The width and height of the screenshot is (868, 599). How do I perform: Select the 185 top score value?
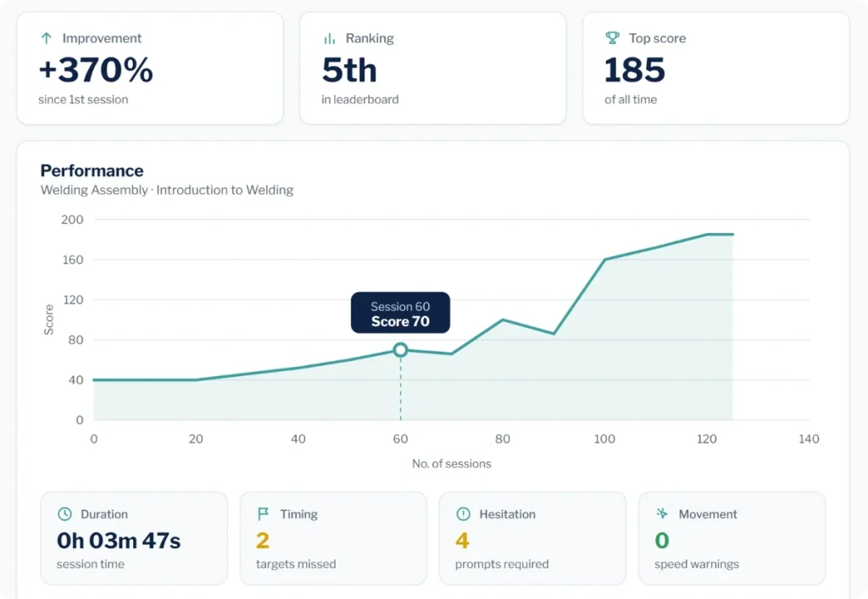pyautogui.click(x=634, y=69)
